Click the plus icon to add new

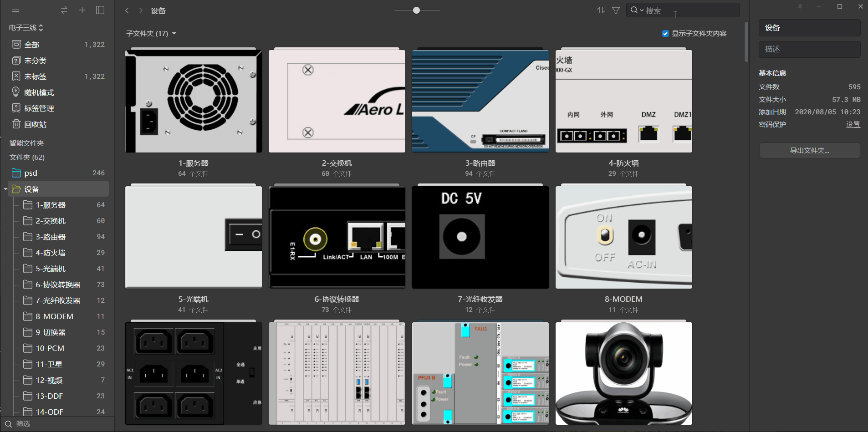[x=82, y=10]
